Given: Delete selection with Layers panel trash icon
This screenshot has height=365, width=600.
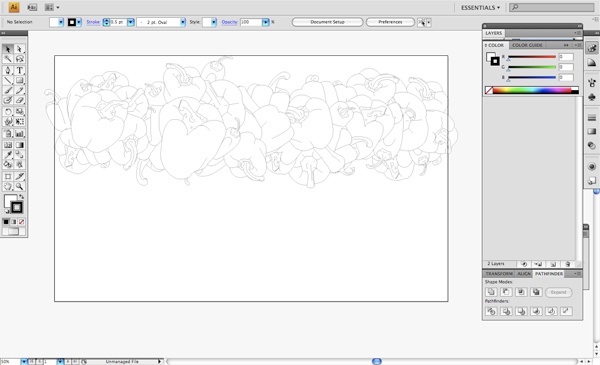Looking at the screenshot, I should coord(568,264).
